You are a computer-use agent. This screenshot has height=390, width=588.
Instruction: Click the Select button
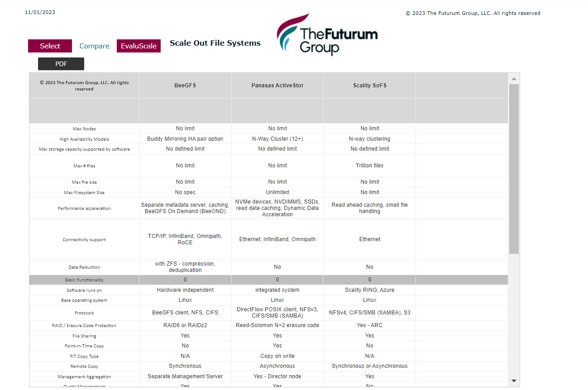click(50, 46)
